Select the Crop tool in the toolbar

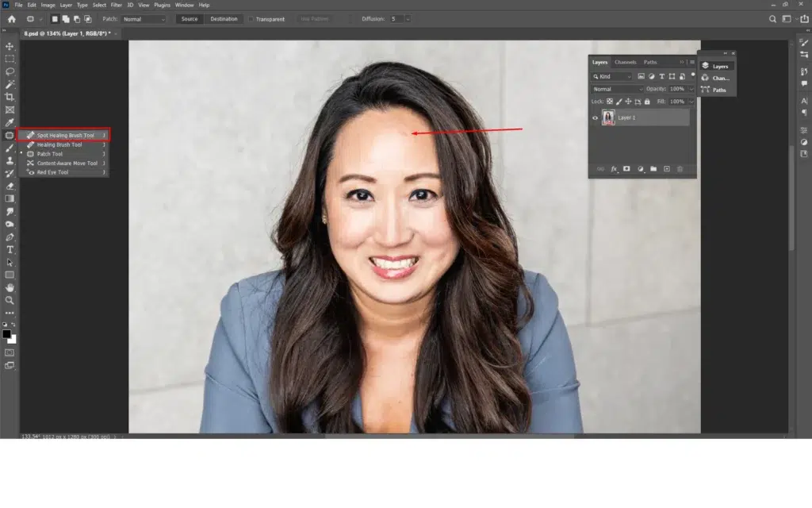10,97
